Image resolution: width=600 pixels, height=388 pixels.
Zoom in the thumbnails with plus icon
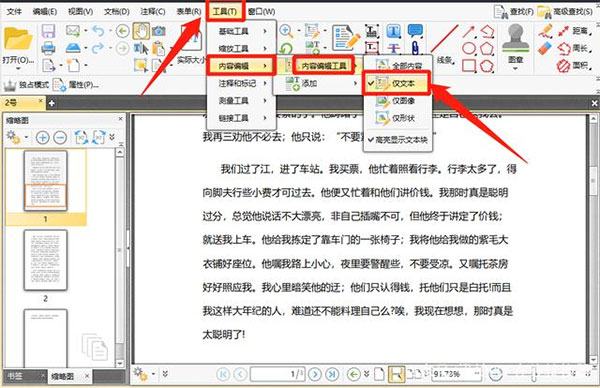point(42,137)
